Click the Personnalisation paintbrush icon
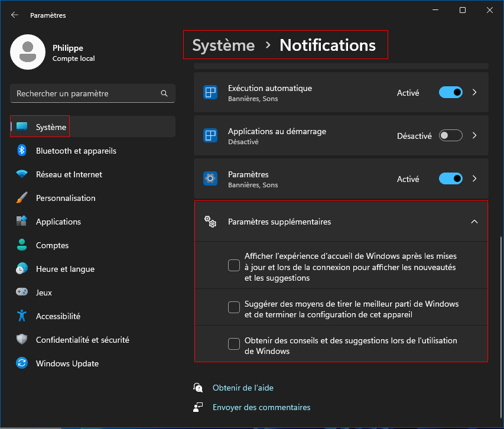Image resolution: width=504 pixels, height=429 pixels. (22, 197)
